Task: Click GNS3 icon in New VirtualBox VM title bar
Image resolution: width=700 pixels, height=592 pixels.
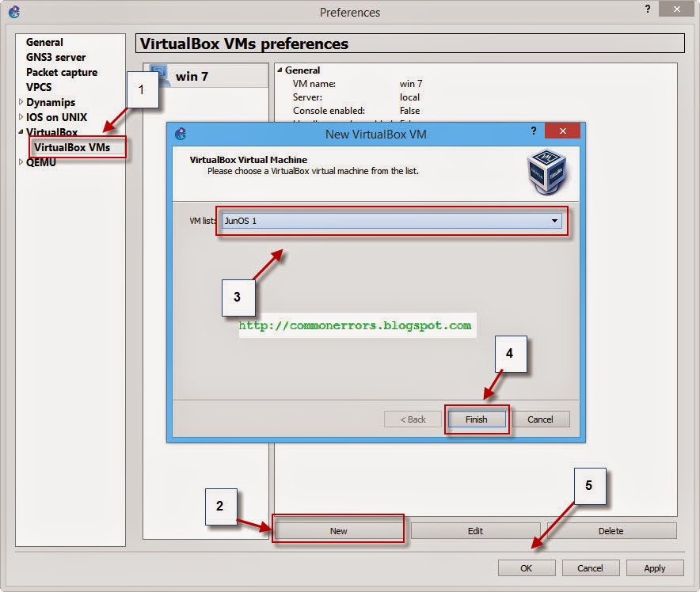Action: (x=181, y=134)
